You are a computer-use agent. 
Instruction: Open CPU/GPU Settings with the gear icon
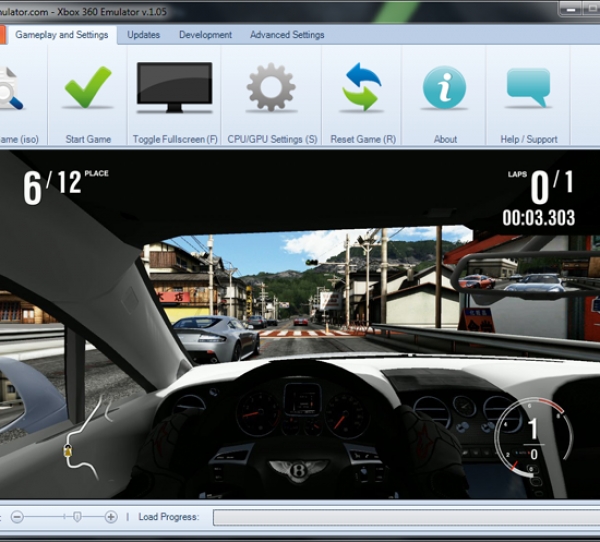271,87
